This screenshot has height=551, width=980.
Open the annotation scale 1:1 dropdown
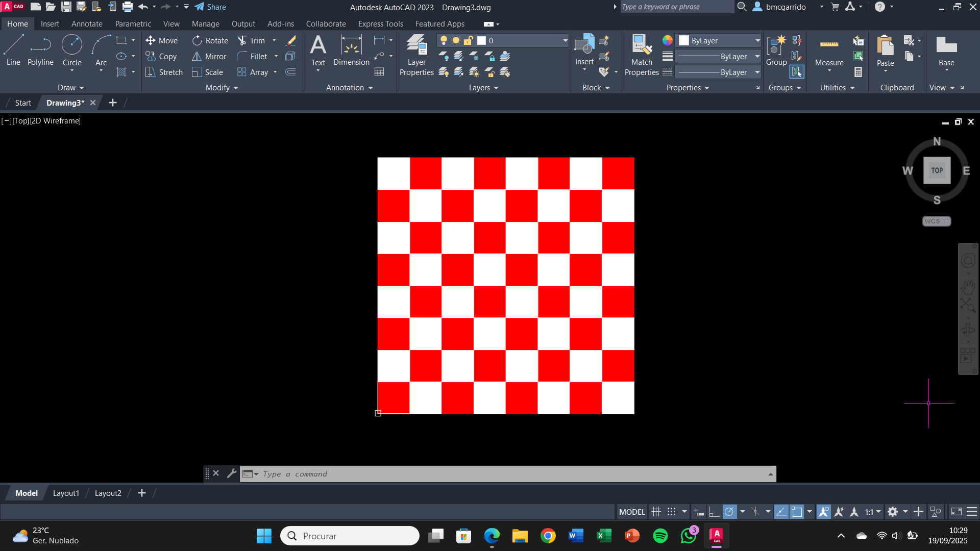(872, 512)
